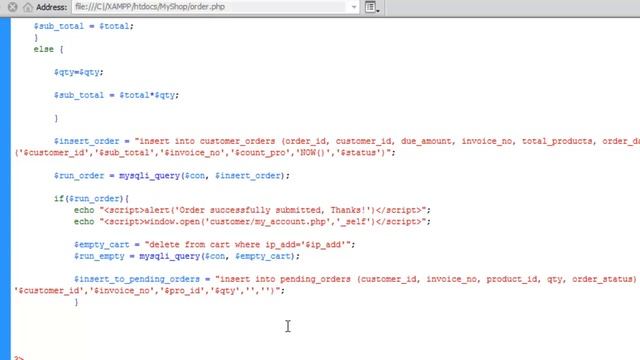The height and width of the screenshot is (360, 640).
Task: Click the closing '?>' PHP tag
Action: 18,358
